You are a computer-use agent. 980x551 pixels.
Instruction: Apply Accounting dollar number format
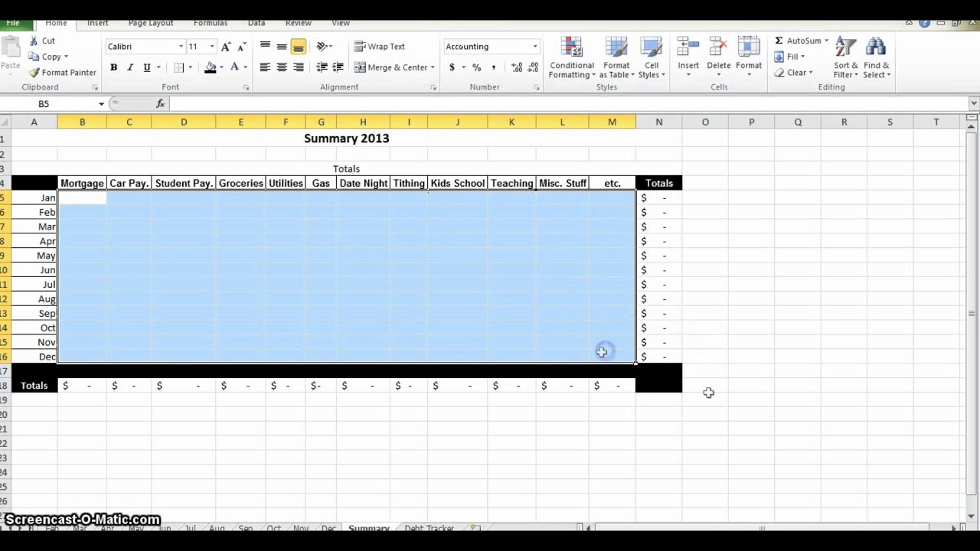[x=452, y=67]
